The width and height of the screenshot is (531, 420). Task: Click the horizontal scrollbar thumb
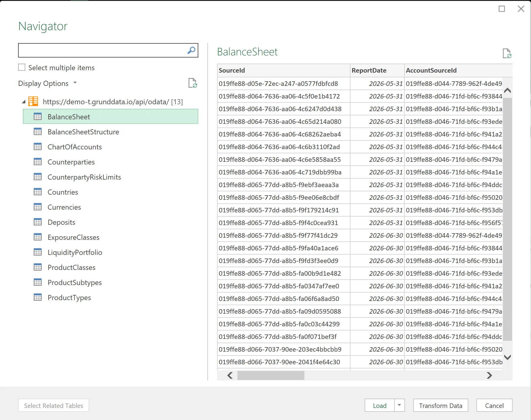coord(271,375)
